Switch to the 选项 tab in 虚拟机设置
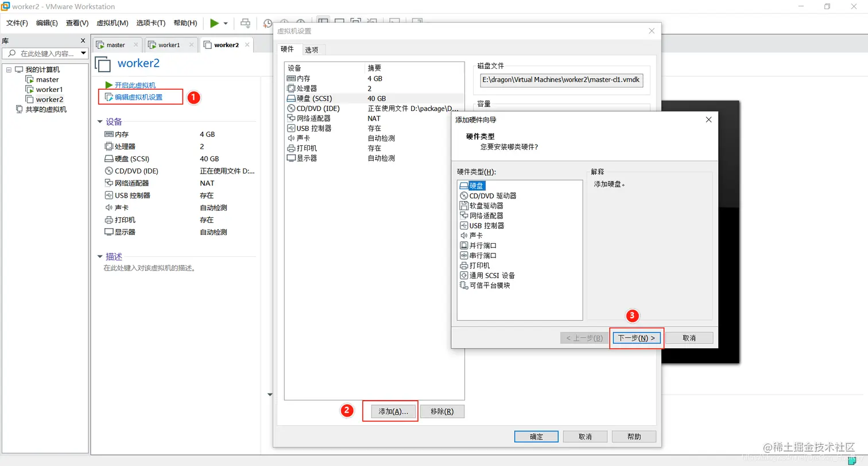 click(312, 49)
